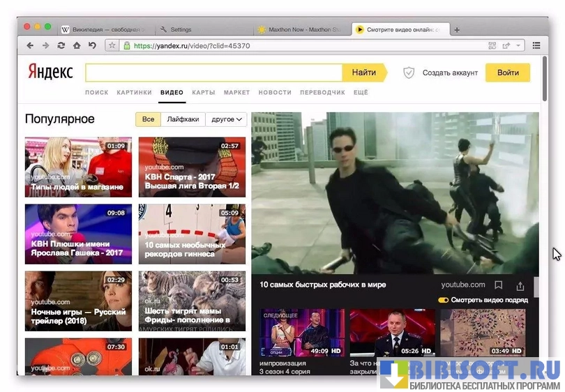Viewport: 565px width, 392px height.
Task: Open the browser hamburger menu icon
Action: coord(536,45)
